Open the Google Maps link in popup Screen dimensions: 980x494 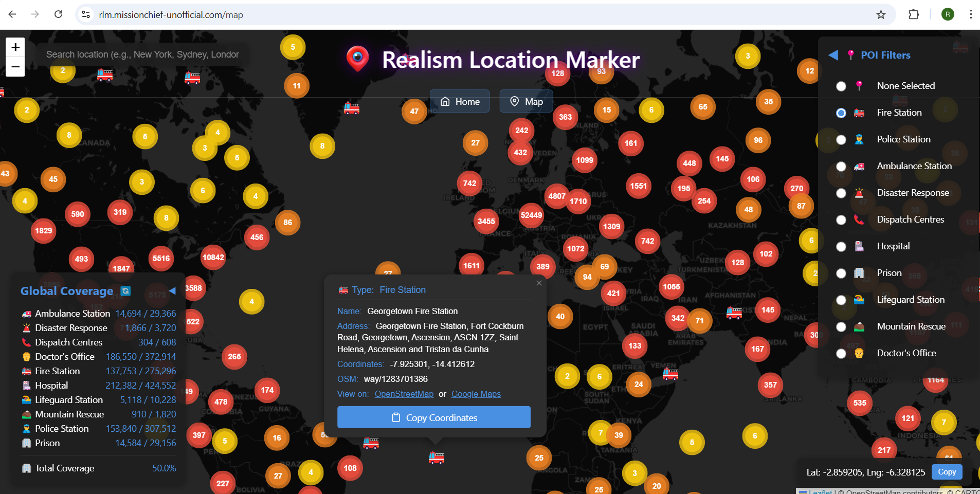pyautogui.click(x=476, y=394)
